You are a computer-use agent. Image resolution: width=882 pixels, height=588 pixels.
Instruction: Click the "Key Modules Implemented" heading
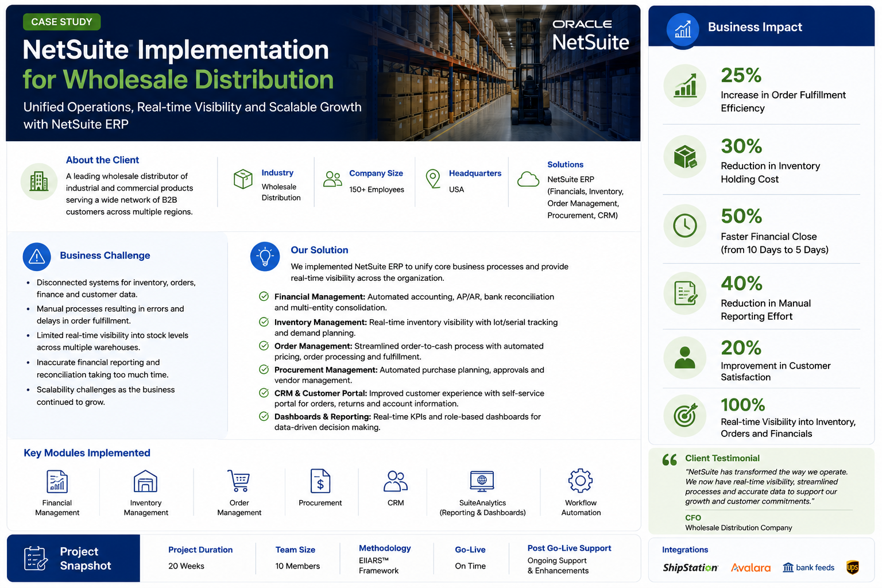[87, 453]
